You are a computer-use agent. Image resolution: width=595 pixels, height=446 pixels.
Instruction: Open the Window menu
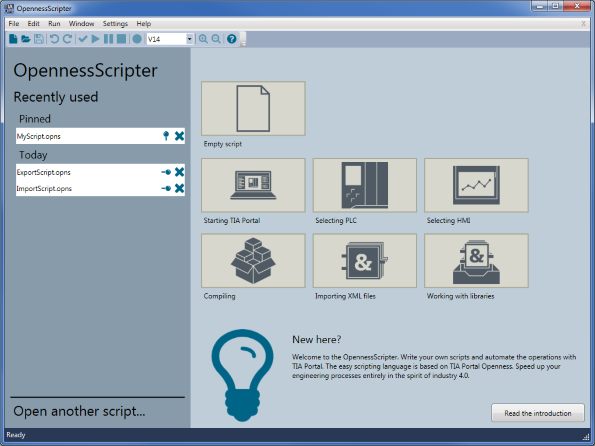click(81, 24)
